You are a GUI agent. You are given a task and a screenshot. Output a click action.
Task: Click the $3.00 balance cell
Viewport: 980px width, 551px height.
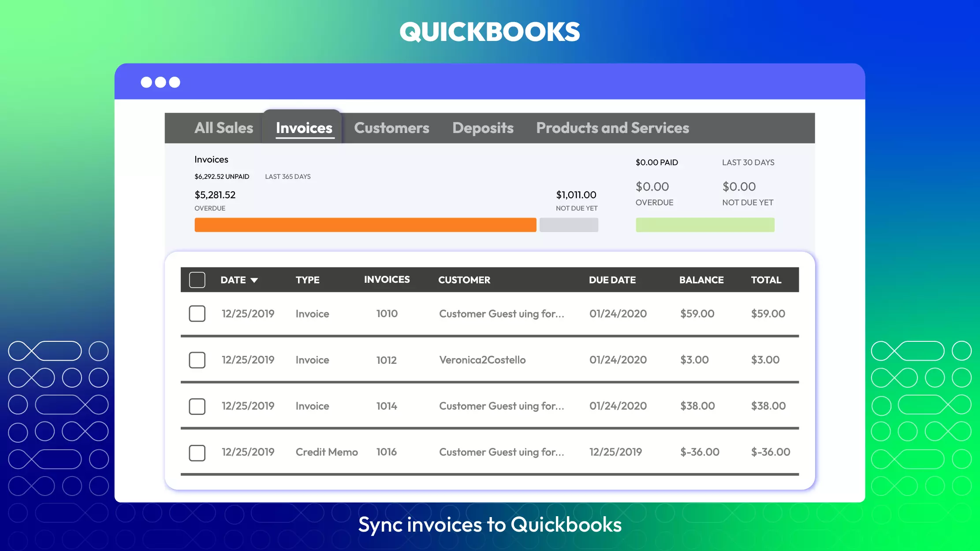tap(694, 360)
